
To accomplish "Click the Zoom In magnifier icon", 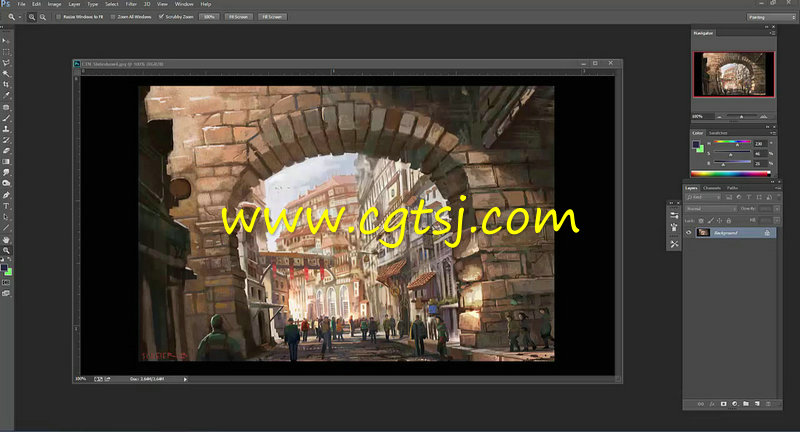I will [x=30, y=17].
